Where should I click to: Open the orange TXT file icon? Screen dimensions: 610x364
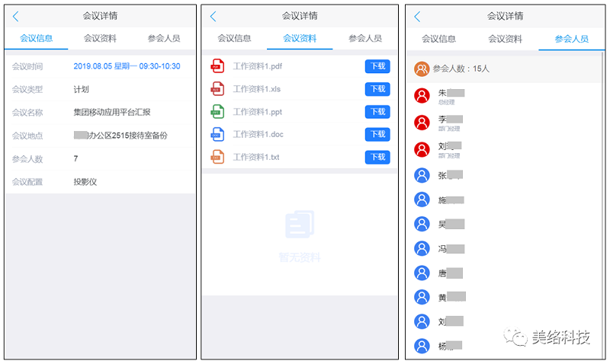click(217, 157)
